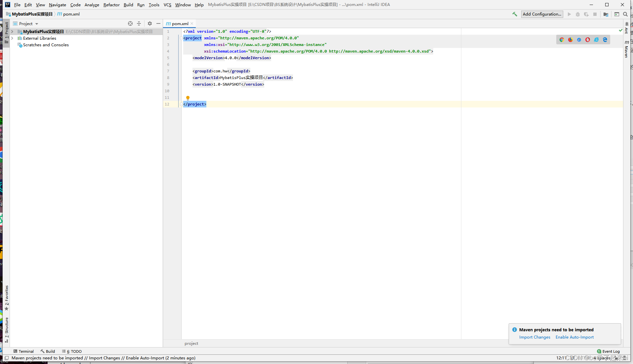Click the Stop square icon in toolbar

[x=595, y=14]
